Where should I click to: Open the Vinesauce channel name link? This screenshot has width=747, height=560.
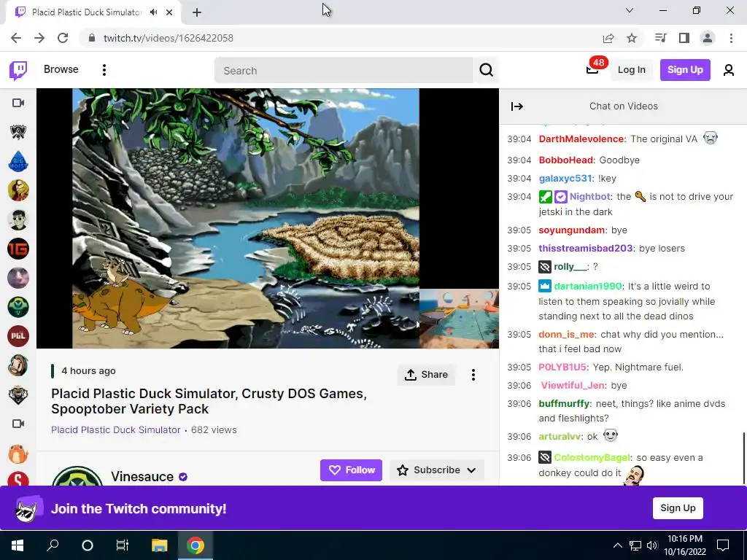[x=142, y=477]
